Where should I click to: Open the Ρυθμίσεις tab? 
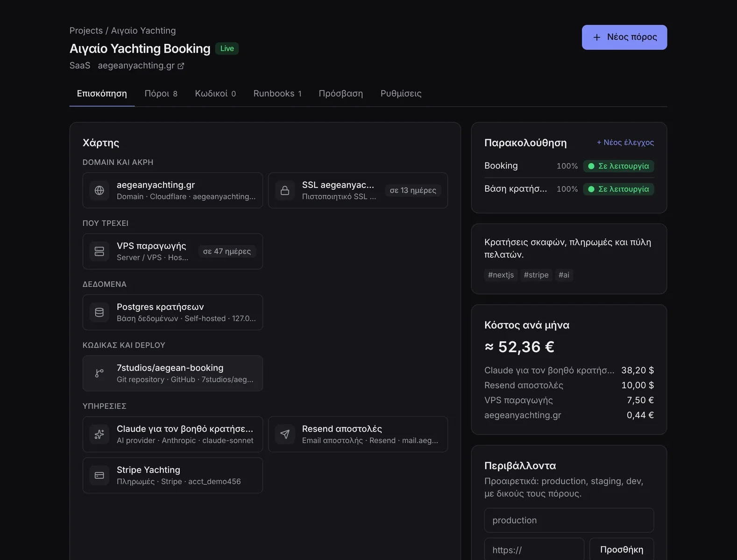pos(401,93)
